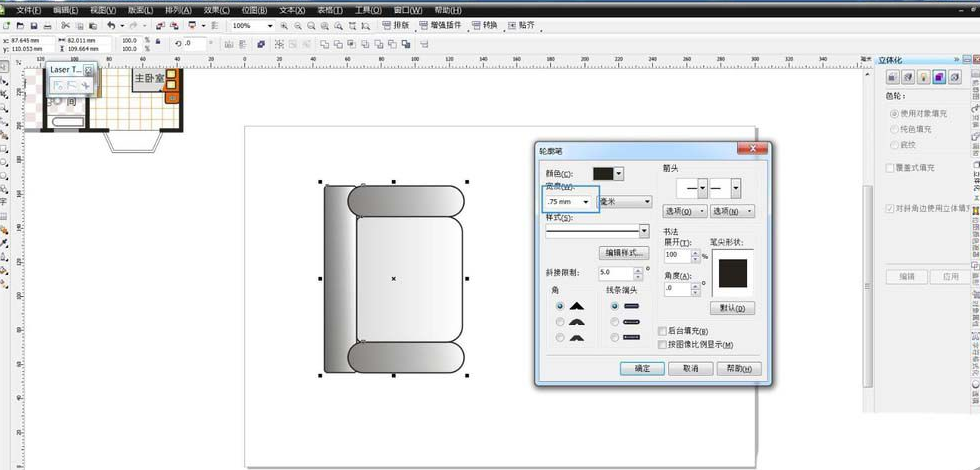Open the 位图 menu
This screenshot has width=980, height=470.
[254, 10]
